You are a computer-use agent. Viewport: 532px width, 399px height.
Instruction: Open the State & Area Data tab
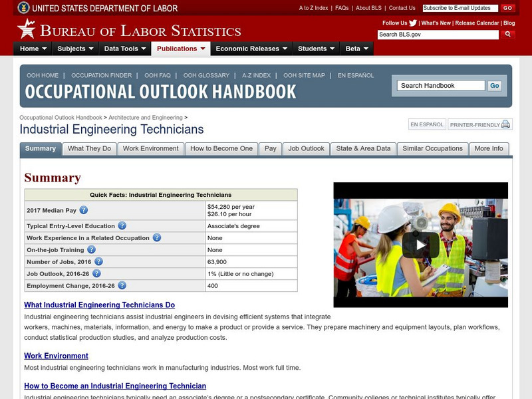click(x=363, y=148)
